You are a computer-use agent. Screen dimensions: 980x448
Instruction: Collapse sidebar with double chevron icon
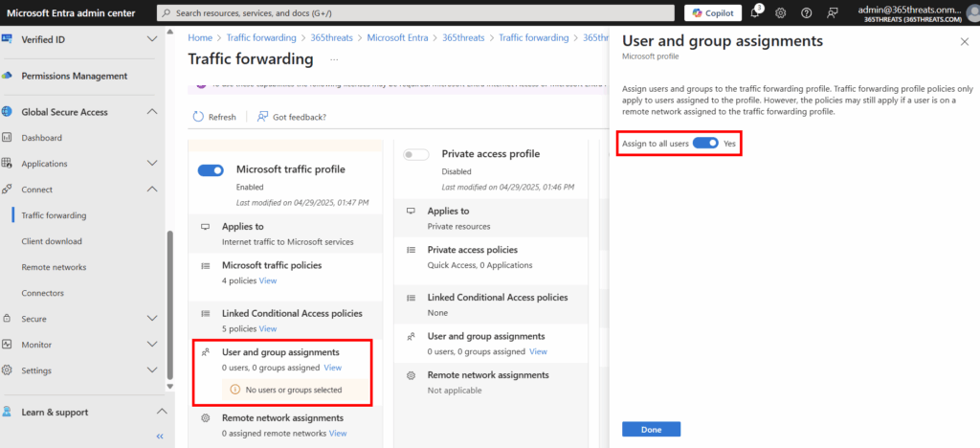click(160, 437)
